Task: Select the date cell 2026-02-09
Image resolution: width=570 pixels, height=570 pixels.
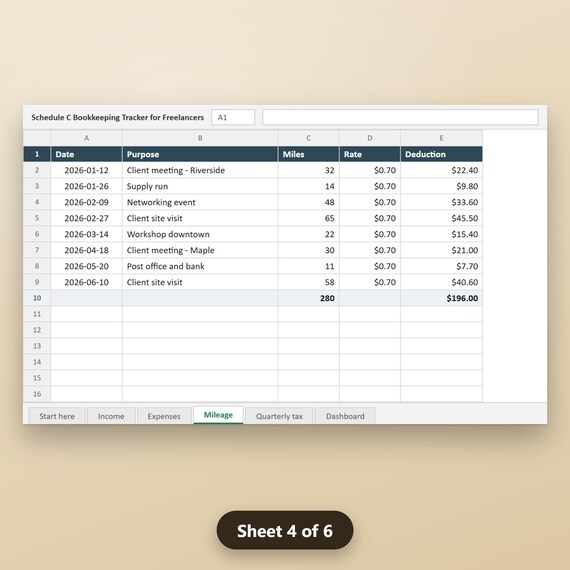Action: (x=87, y=202)
